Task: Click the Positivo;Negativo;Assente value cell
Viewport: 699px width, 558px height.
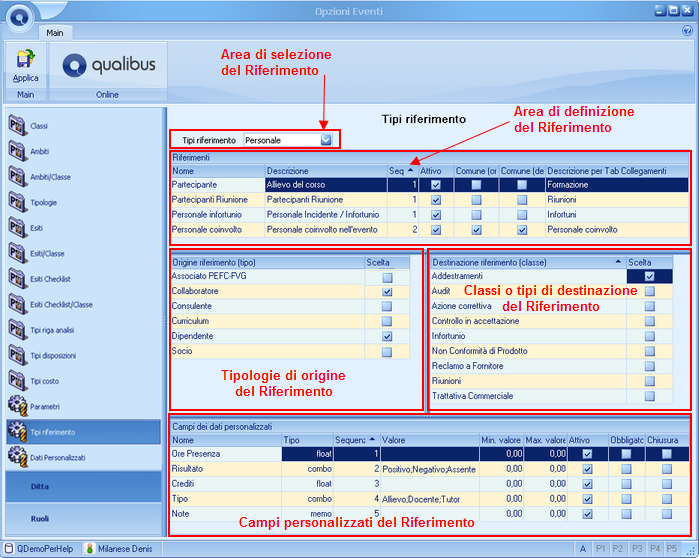Action: click(x=430, y=469)
